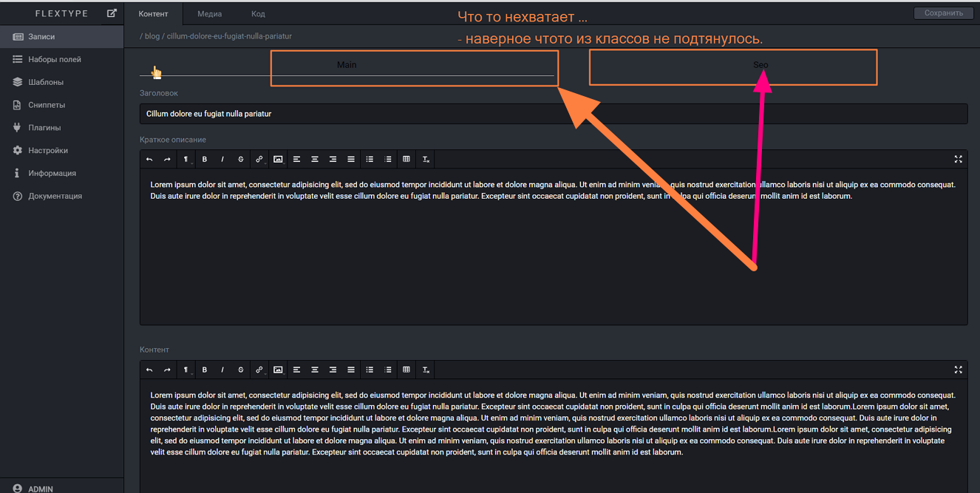Click the Сохранить button

(x=944, y=13)
